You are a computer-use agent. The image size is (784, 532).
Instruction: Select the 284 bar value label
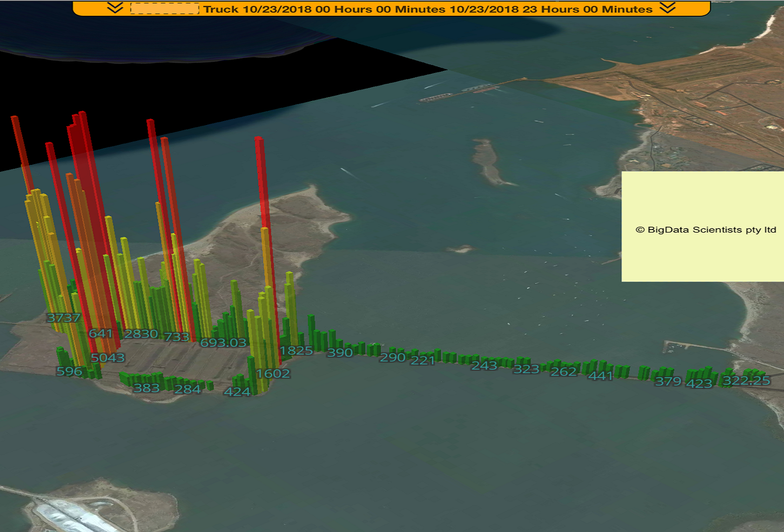coord(188,389)
